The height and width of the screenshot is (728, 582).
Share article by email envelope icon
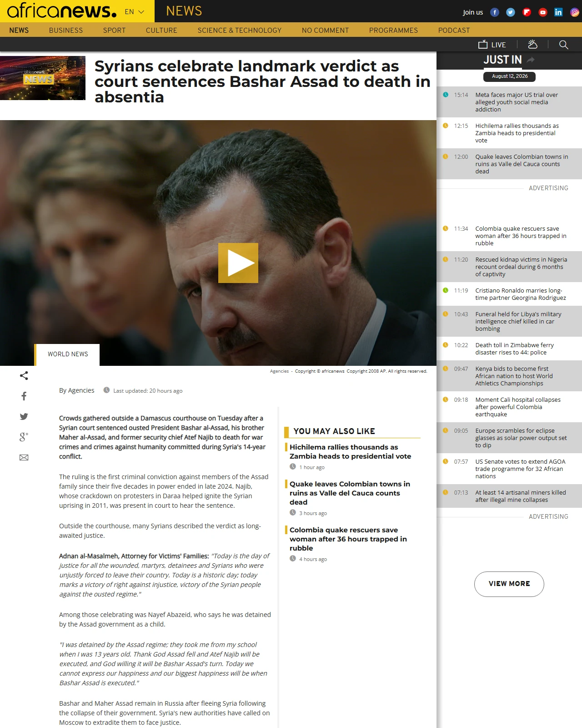24,457
